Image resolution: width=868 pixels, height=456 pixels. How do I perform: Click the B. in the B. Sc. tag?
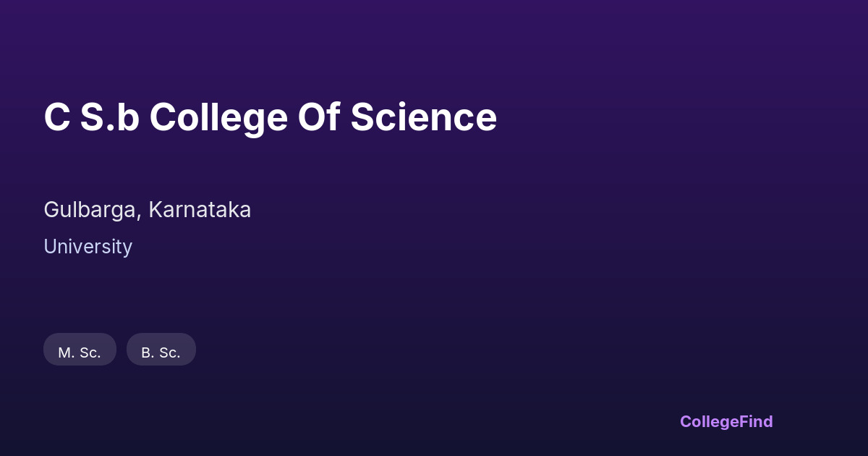[148, 352]
